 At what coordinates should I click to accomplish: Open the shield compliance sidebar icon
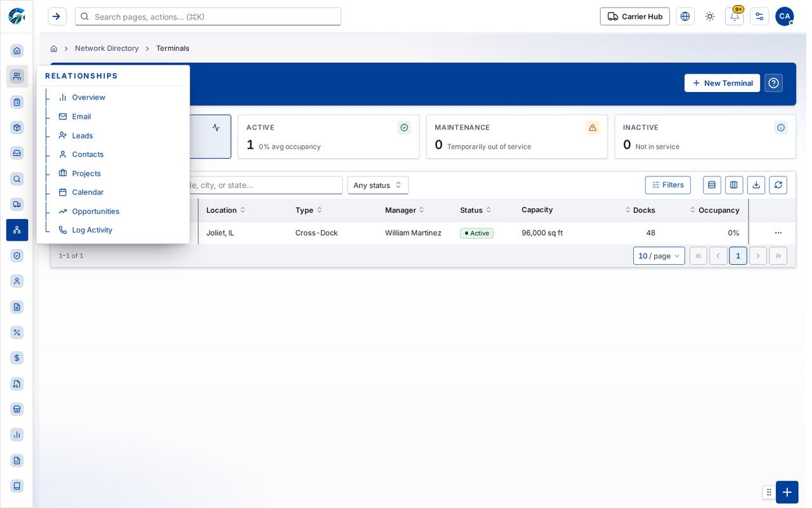[x=17, y=255]
